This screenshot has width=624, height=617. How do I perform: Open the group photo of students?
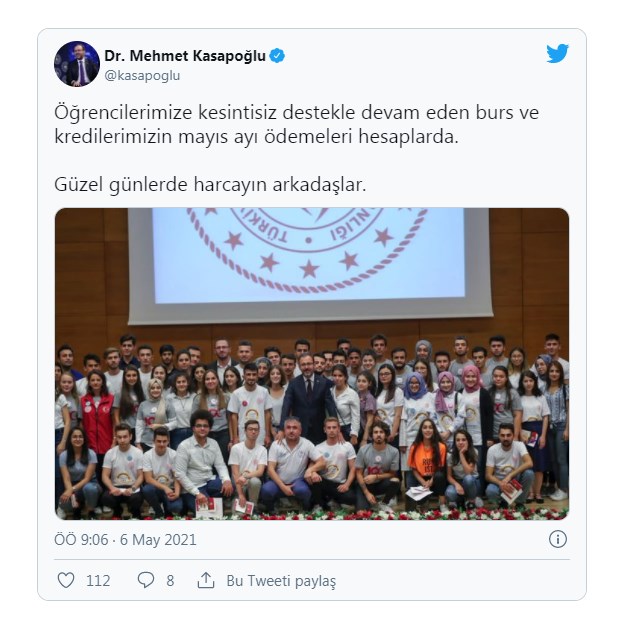[x=312, y=363]
